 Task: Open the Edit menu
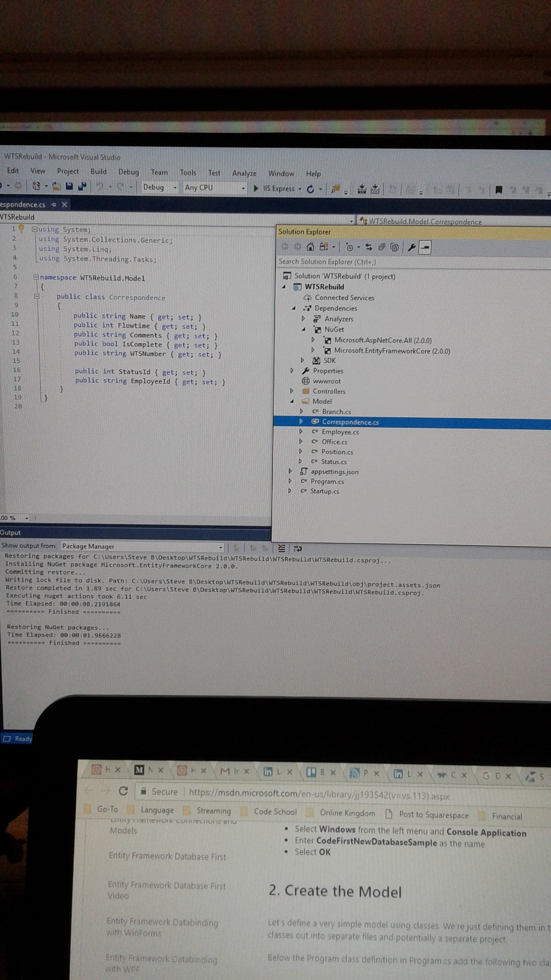tap(13, 170)
